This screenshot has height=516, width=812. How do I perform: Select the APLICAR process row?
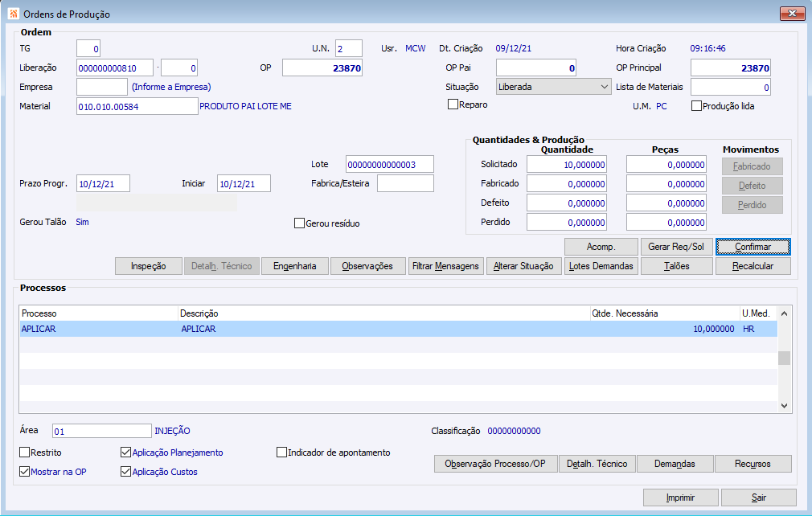coord(398,329)
